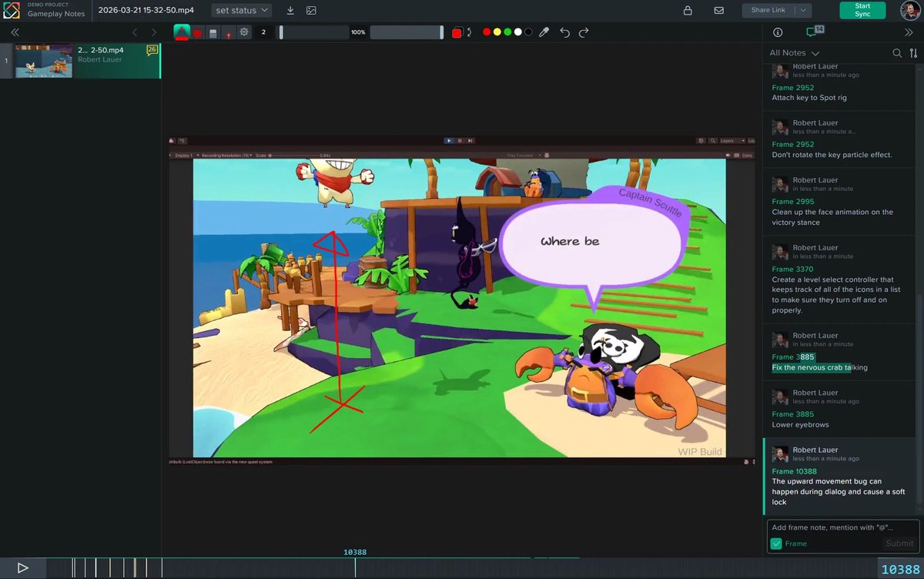Viewport: 924px width, 579px height.
Task: Click the red fill color box
Action: (457, 32)
